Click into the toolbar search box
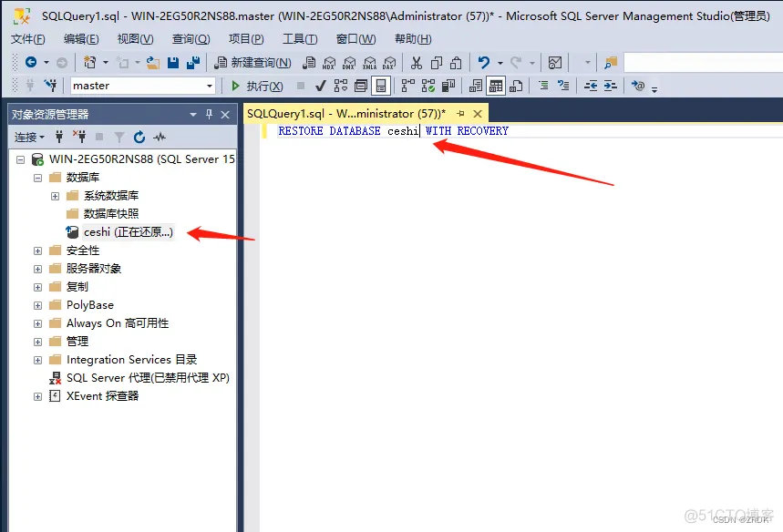This screenshot has width=783, height=532. click(703, 62)
